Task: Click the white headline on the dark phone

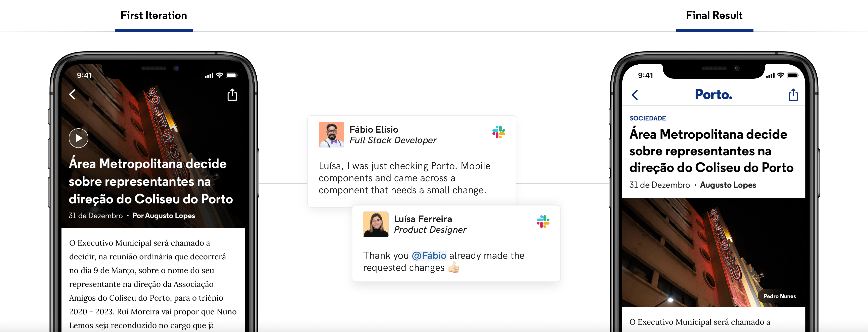Action: [x=151, y=181]
